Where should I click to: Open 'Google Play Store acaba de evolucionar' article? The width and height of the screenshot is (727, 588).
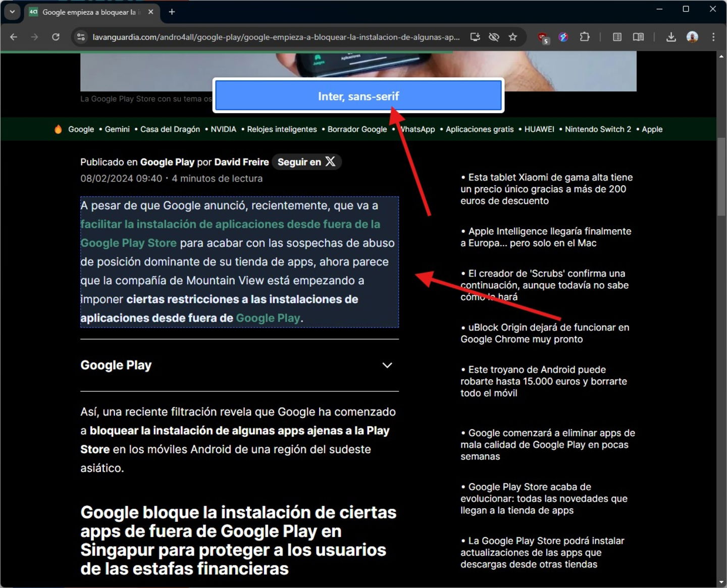(x=544, y=499)
